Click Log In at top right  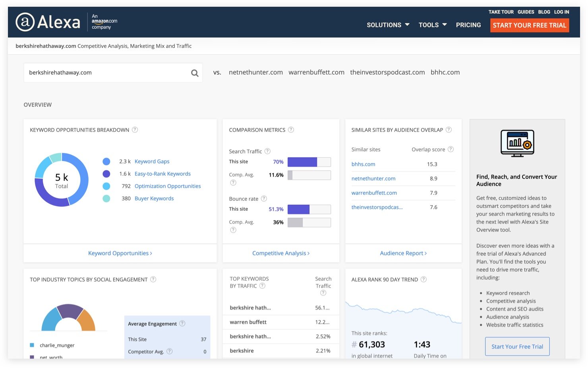561,12
